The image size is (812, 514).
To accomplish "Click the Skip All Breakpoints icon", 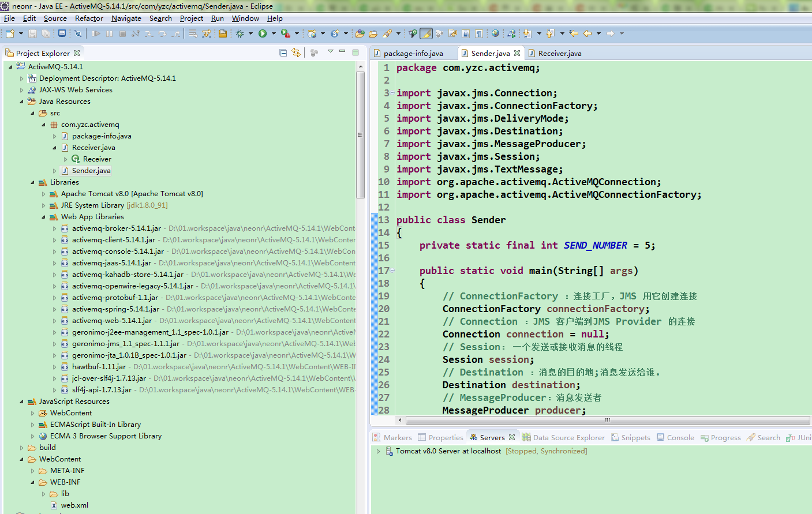I will [78, 33].
